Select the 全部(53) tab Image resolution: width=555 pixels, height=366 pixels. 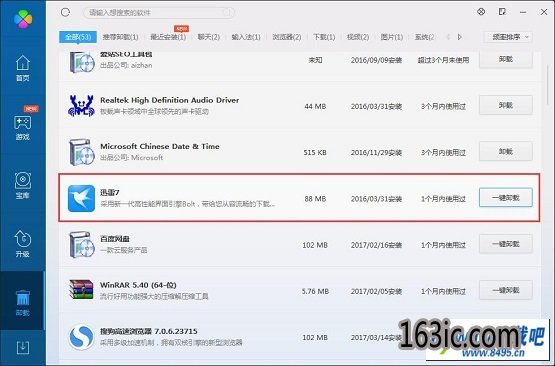pos(78,37)
